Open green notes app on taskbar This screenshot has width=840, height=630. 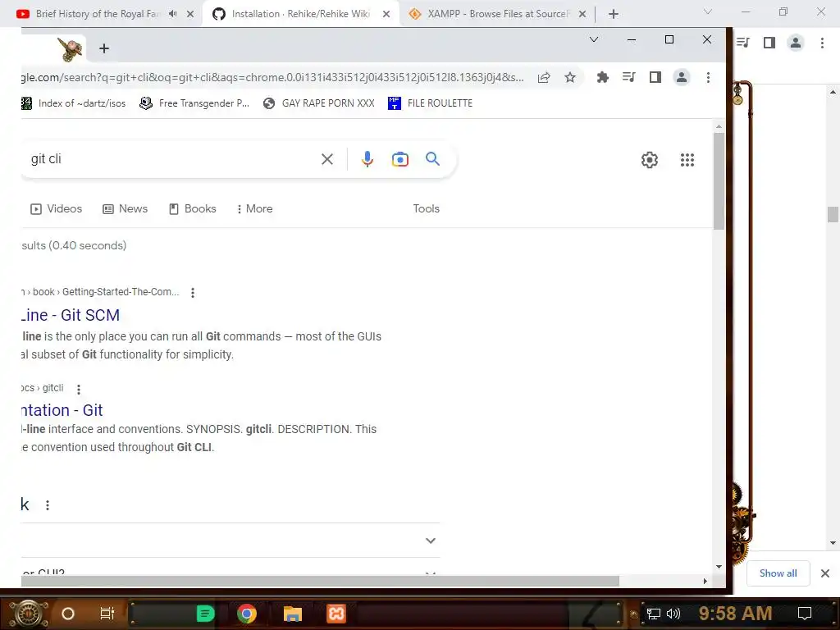[205, 614]
